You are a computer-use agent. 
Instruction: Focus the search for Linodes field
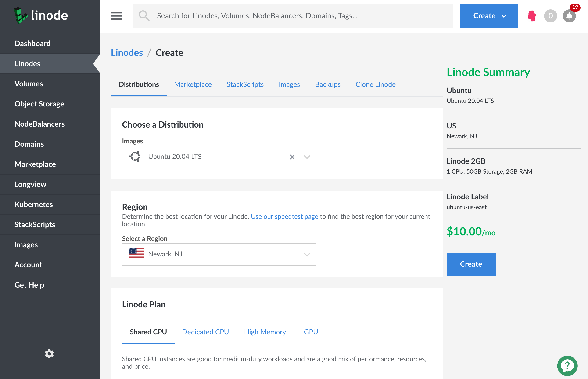(x=293, y=16)
